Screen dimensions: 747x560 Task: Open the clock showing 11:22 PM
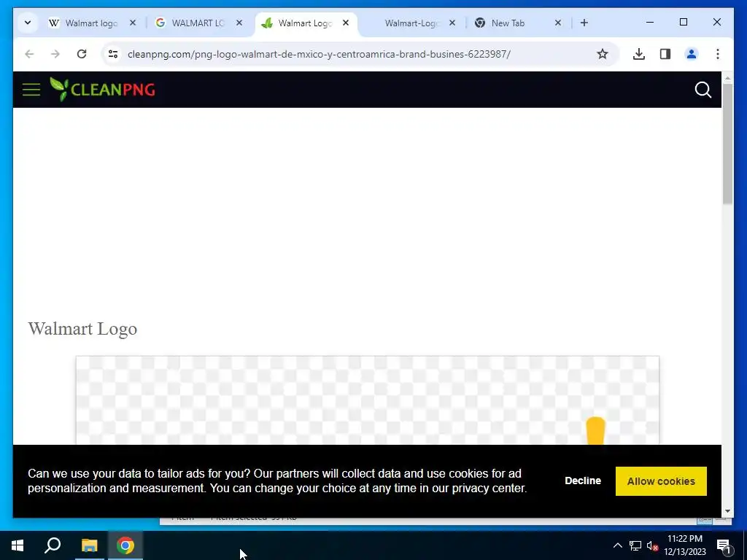(x=685, y=545)
